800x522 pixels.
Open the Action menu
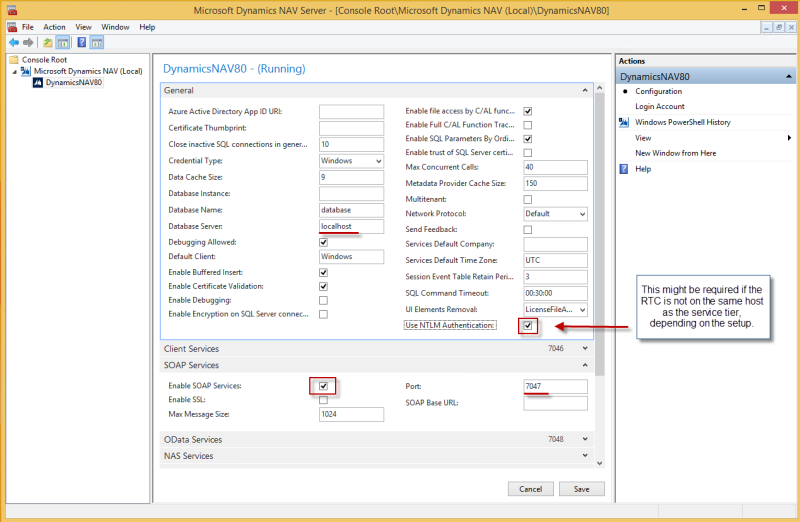pos(54,27)
